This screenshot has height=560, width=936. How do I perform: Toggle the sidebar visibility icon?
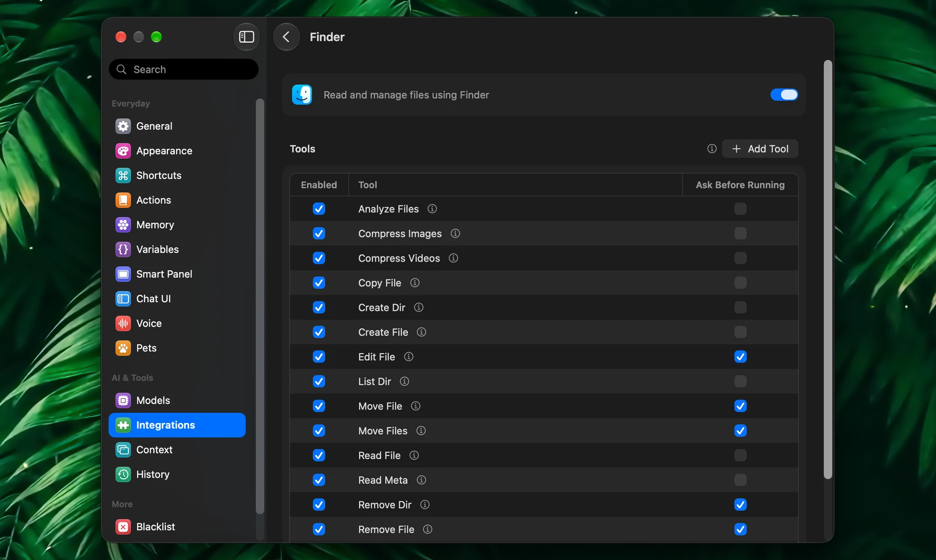(x=246, y=37)
